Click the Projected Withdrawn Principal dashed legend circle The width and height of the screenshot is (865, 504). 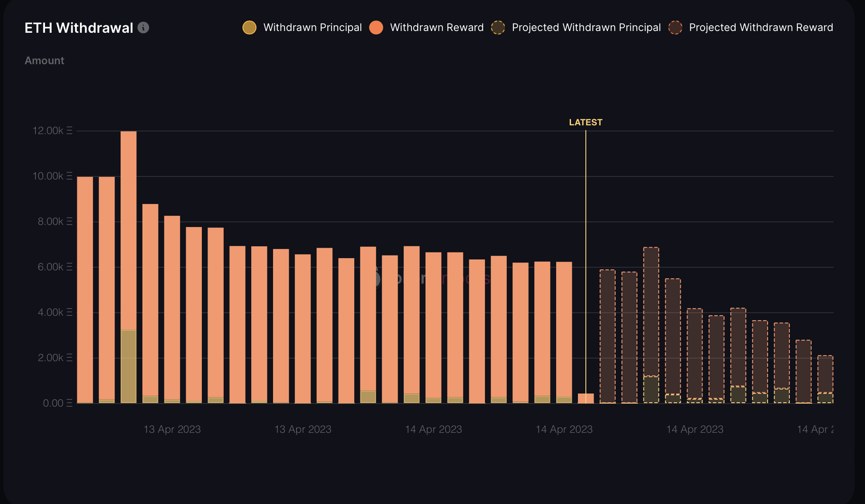click(x=498, y=27)
